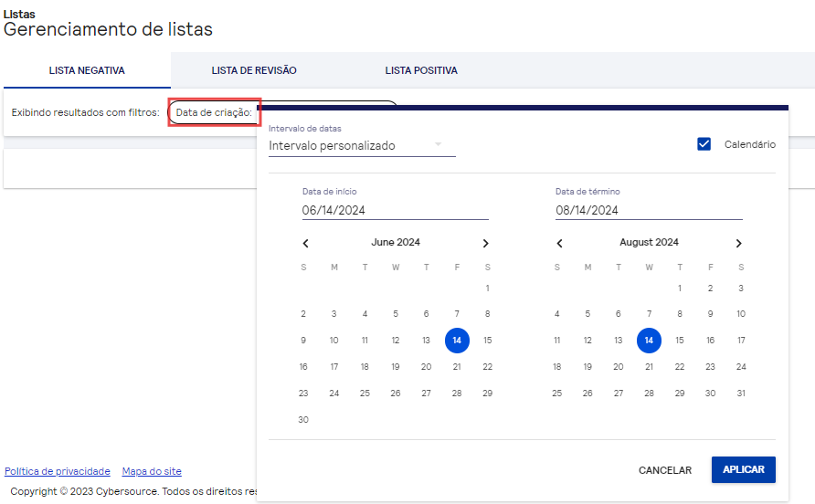The image size is (815, 504).
Task: Click the August 2024 month title
Action: click(649, 242)
